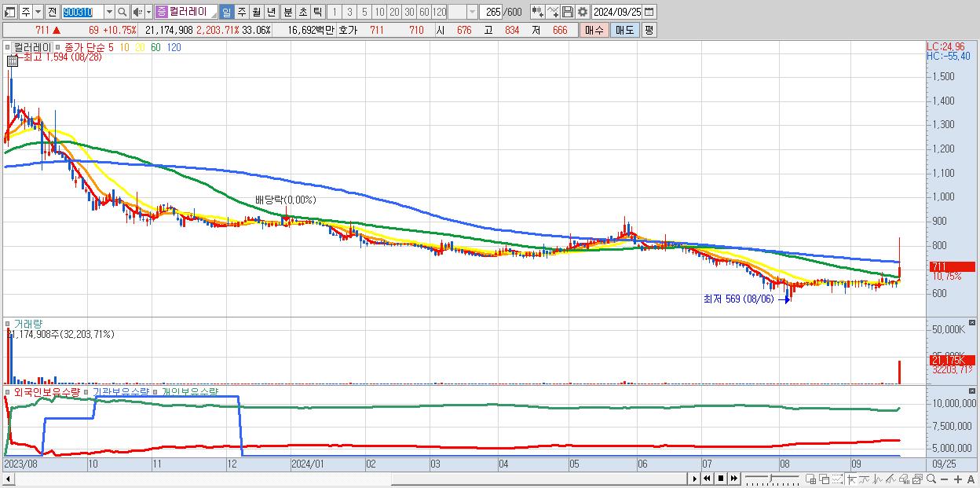Screen dimensions: 980x488
Task: Click the 주 button at top-left
Action: (x=25, y=12)
